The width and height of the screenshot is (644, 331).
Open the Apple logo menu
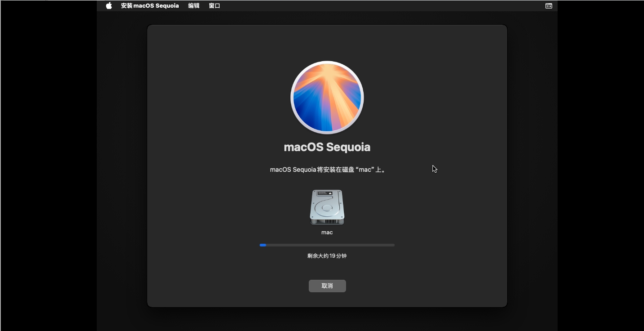(109, 6)
